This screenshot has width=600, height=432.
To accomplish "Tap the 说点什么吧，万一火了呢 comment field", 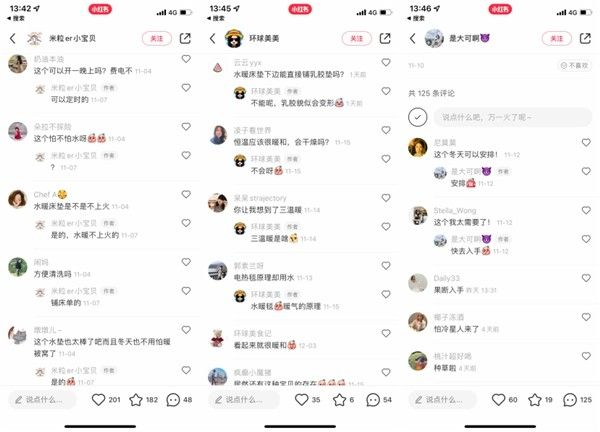I will tap(512, 117).
